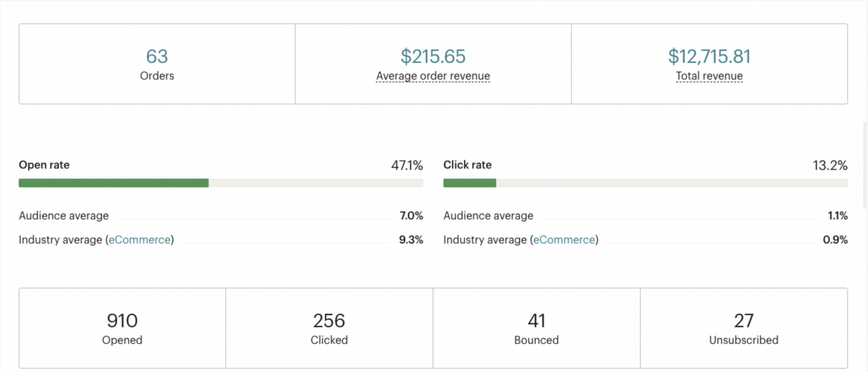
Task: Click the 7.0% audience average value
Action: coord(411,216)
